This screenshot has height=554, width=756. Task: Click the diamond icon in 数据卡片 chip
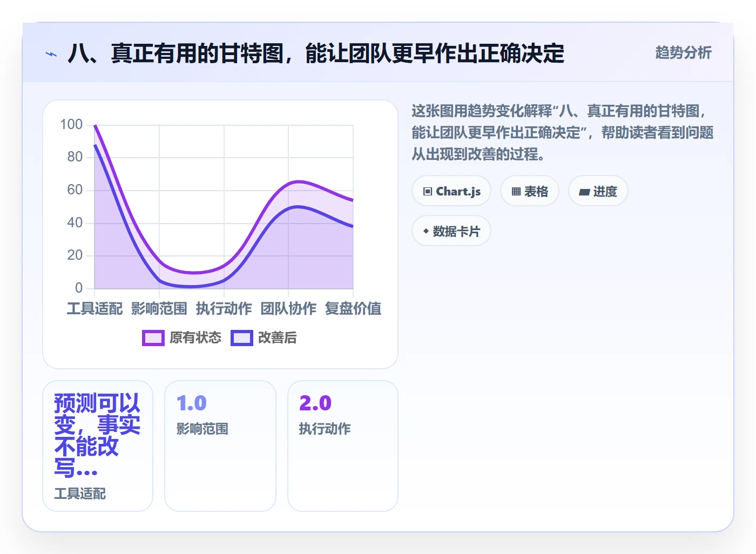(426, 231)
